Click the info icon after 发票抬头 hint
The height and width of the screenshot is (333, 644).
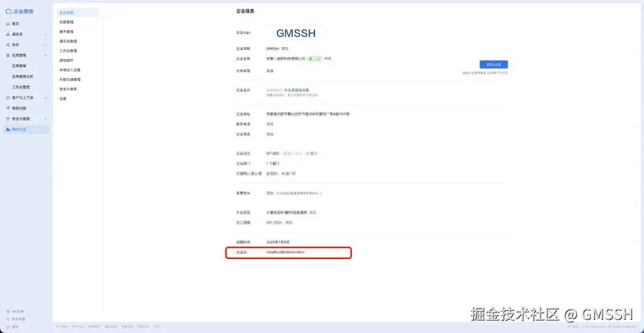pyautogui.click(x=321, y=193)
